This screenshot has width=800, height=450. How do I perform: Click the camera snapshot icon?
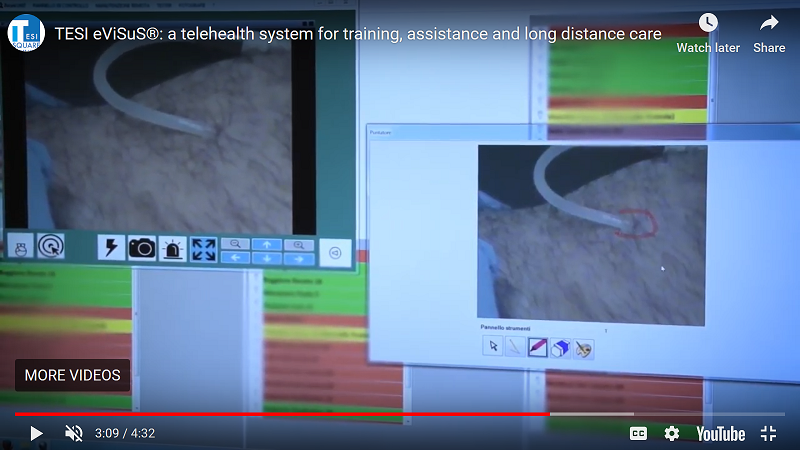142,248
